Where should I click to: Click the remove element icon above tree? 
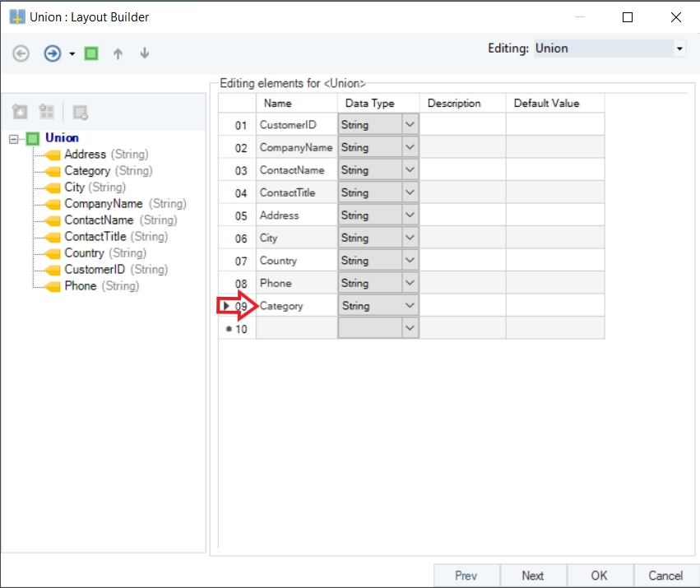pos(81,112)
